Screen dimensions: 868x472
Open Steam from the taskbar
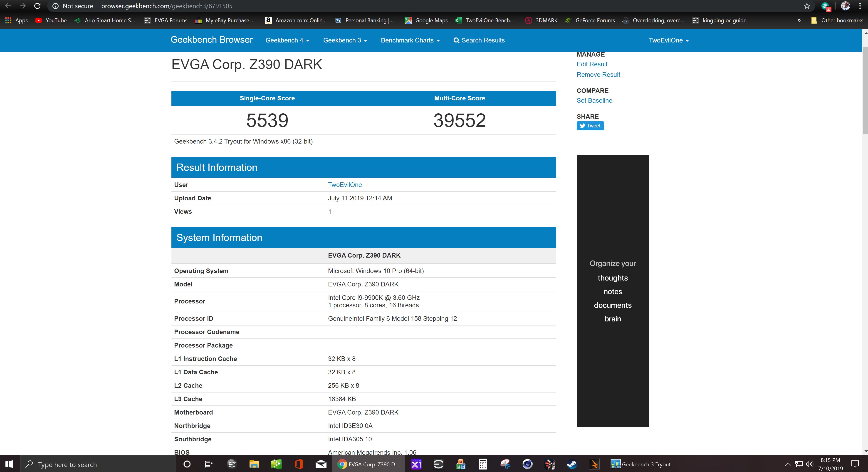(x=571, y=464)
